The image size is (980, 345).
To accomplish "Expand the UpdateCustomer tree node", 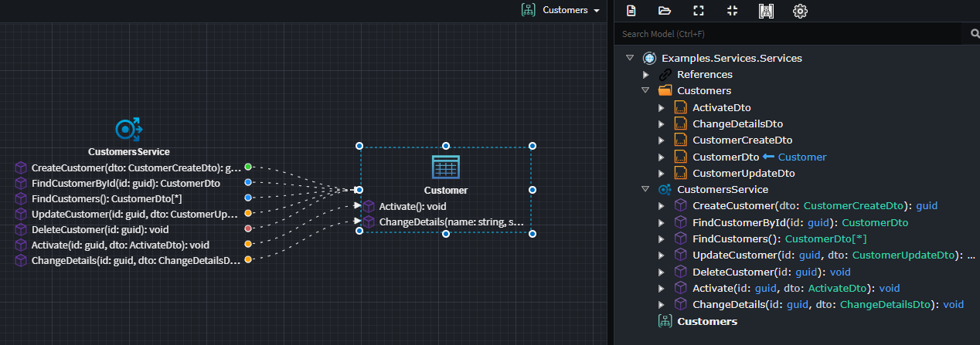I will [x=662, y=255].
